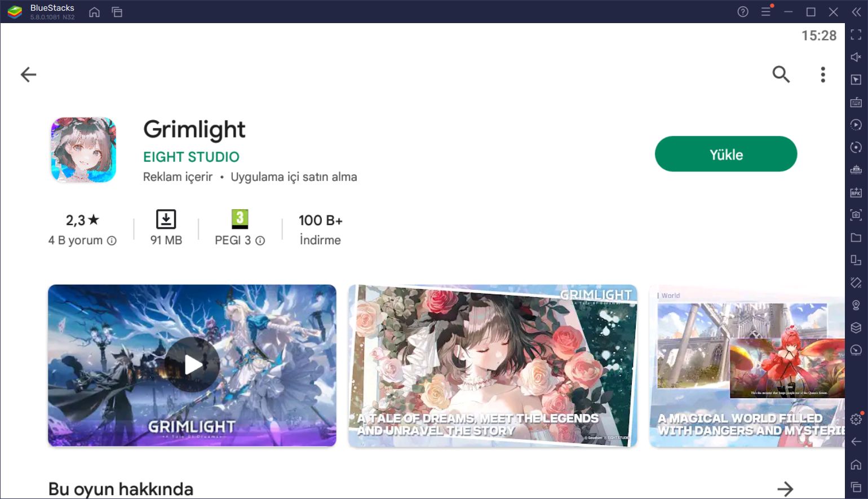The image size is (868, 499).
Task: Collapse the BlueStacks sidebar with double chevron
Action: point(856,12)
